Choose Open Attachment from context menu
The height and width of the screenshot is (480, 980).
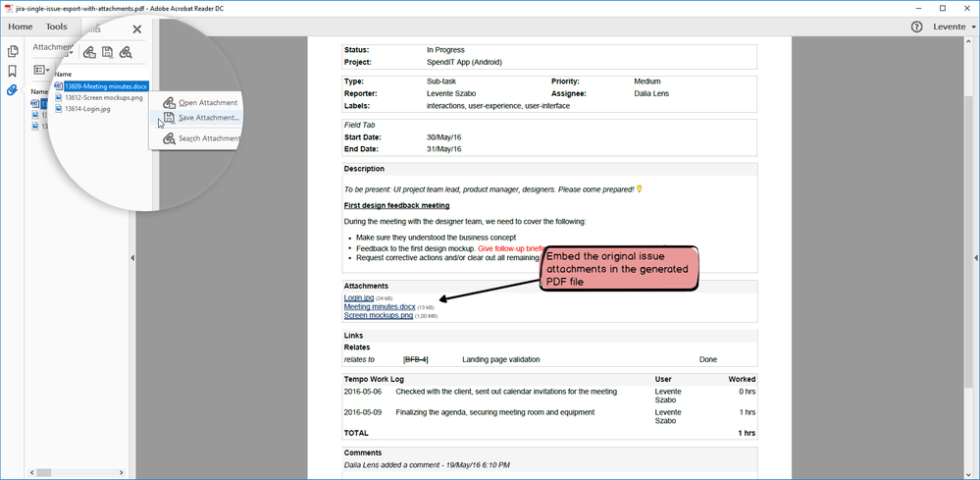(201, 102)
